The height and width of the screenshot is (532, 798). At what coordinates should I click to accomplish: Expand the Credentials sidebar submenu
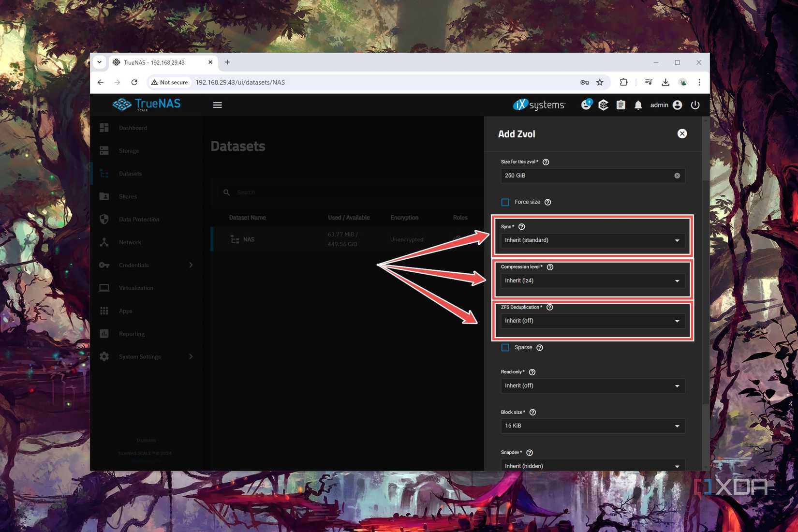[191, 265]
